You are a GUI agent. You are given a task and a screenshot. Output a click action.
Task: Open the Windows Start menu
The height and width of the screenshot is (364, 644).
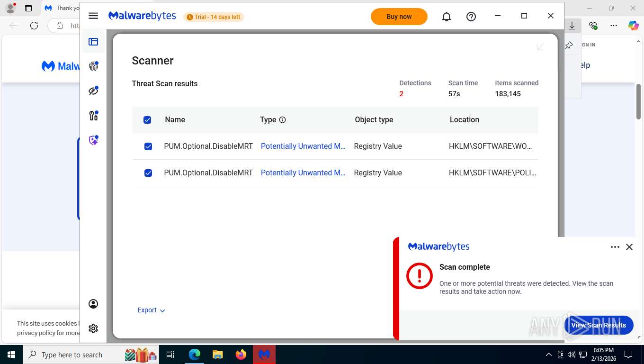(x=11, y=355)
